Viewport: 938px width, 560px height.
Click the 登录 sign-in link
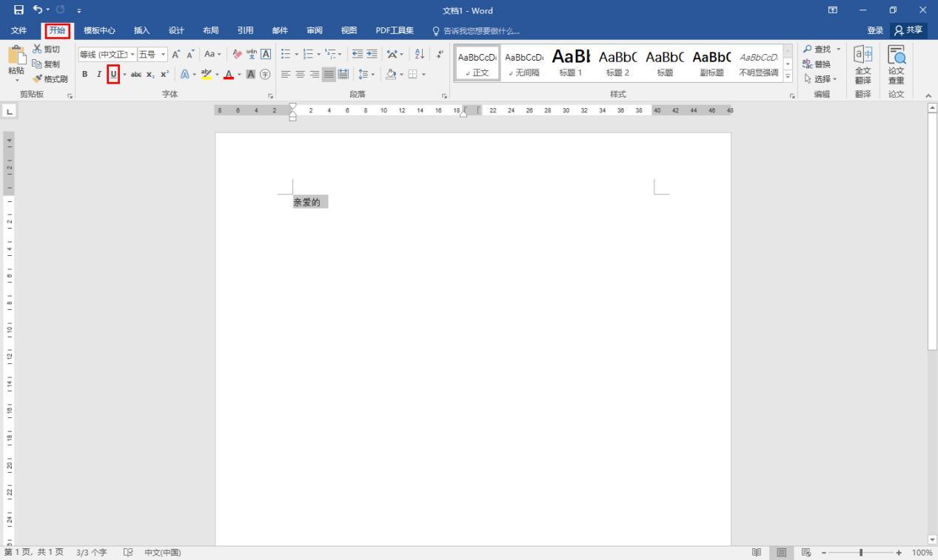coord(874,30)
